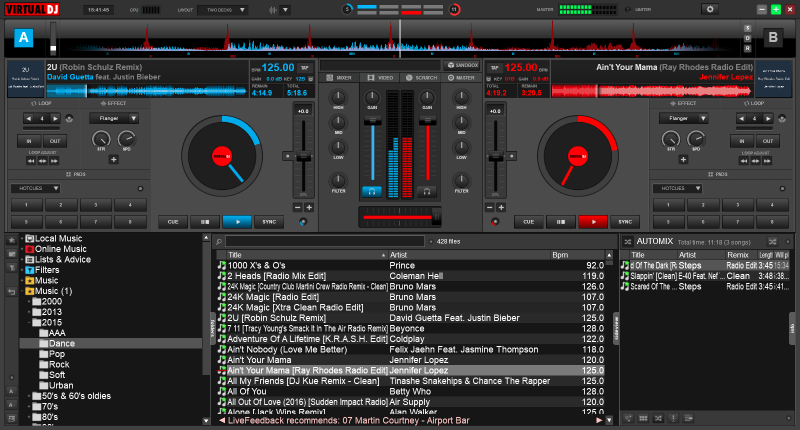800x430 pixels.
Task: Open the Flanger effect dropdown on deck B
Action: click(x=684, y=118)
